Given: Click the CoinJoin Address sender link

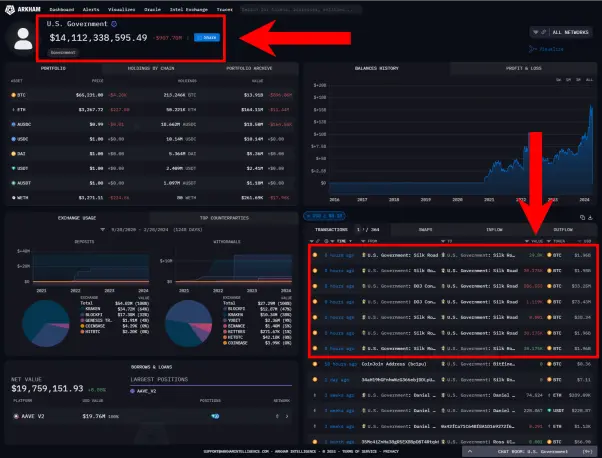Looking at the screenshot, I should pos(394,364).
